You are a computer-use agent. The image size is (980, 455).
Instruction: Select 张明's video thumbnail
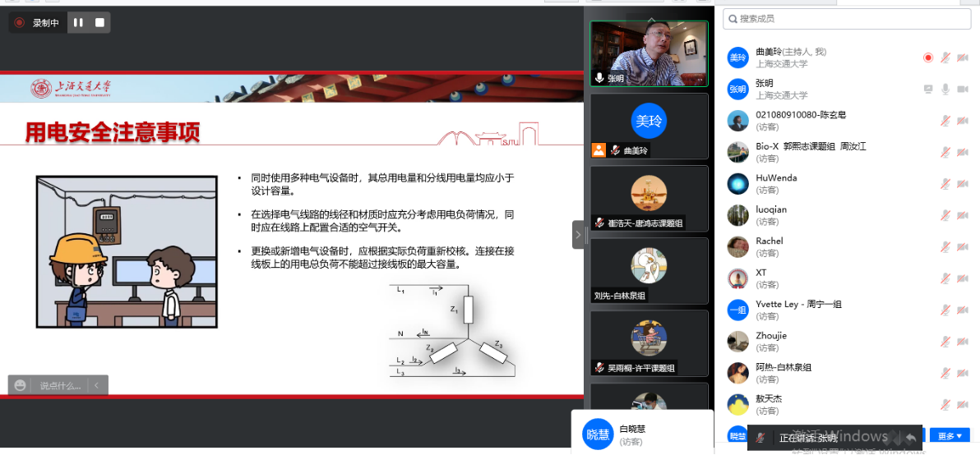click(649, 53)
